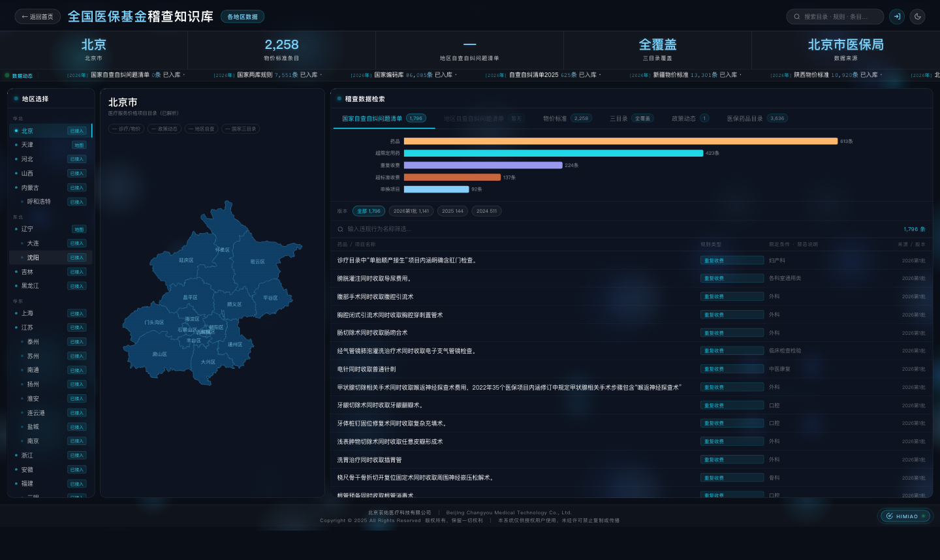This screenshot has width=940, height=560.
Task: Toggle dark mode with the moon icon
Action: pyautogui.click(x=918, y=16)
